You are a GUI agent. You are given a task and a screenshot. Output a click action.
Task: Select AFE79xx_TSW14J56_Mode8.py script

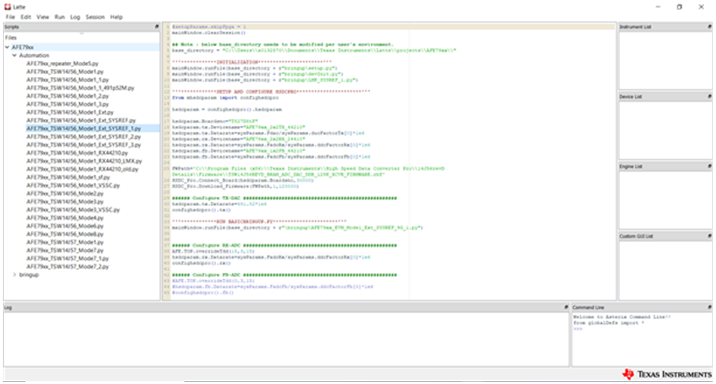point(65,234)
